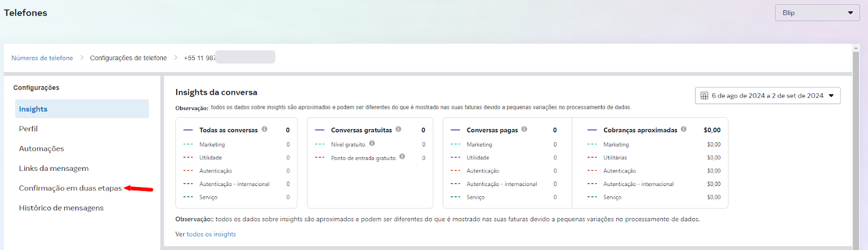Open the Blip account dropdown
Screen dimensions: 868x250
click(817, 13)
